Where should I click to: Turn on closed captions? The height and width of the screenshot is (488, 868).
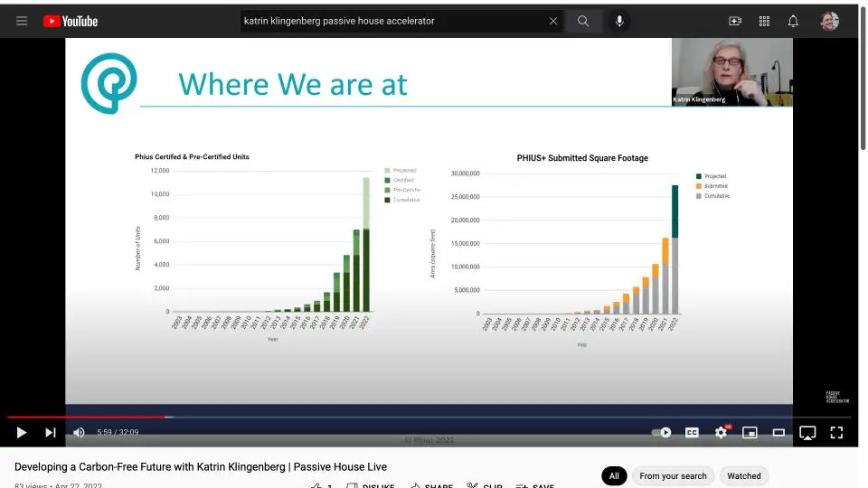point(692,433)
